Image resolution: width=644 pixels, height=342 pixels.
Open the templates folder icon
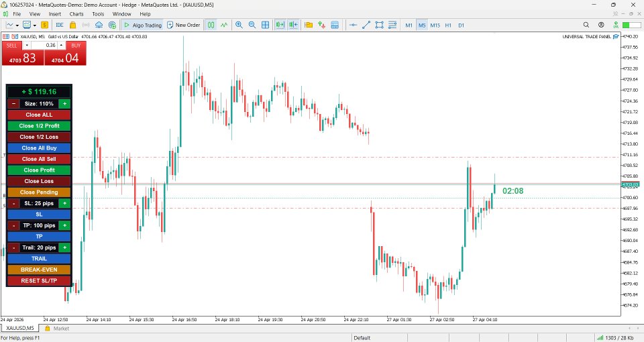coord(309,25)
